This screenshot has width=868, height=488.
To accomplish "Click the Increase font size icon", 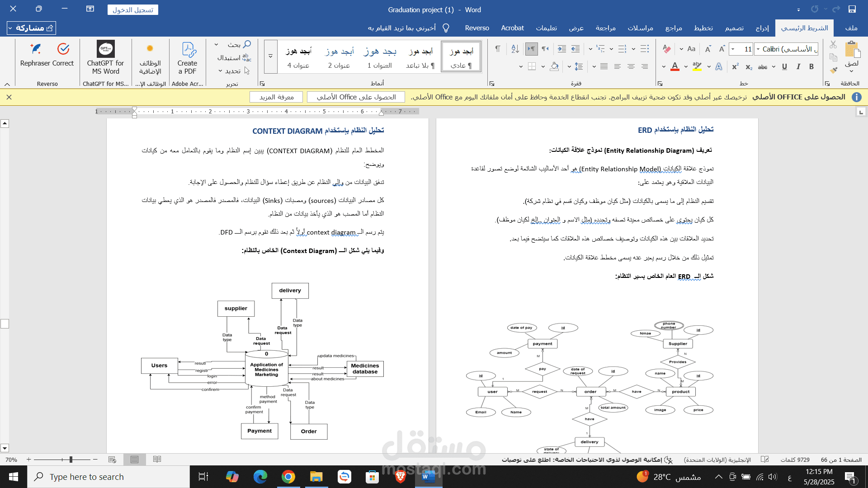I will tap(722, 49).
